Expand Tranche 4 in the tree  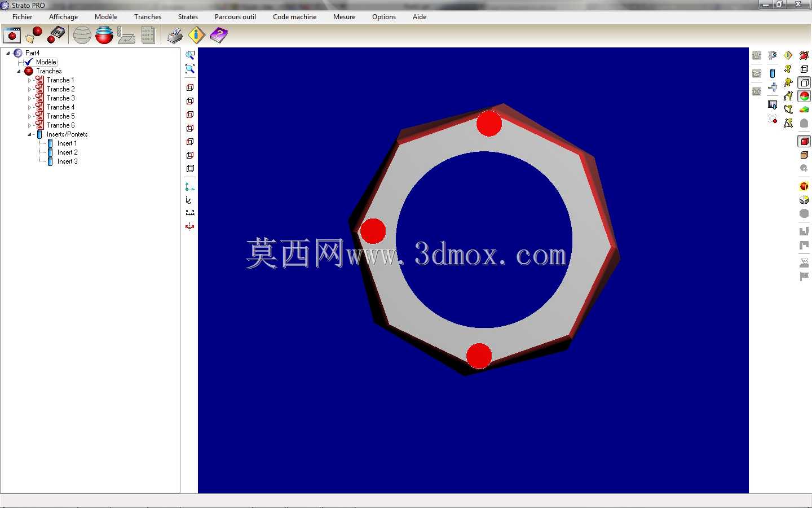30,107
